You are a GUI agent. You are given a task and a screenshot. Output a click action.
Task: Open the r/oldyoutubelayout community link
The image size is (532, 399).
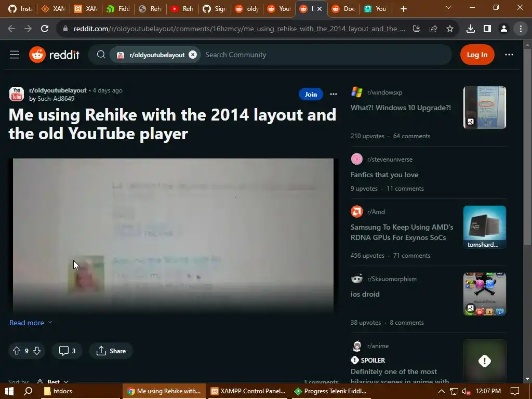click(58, 90)
